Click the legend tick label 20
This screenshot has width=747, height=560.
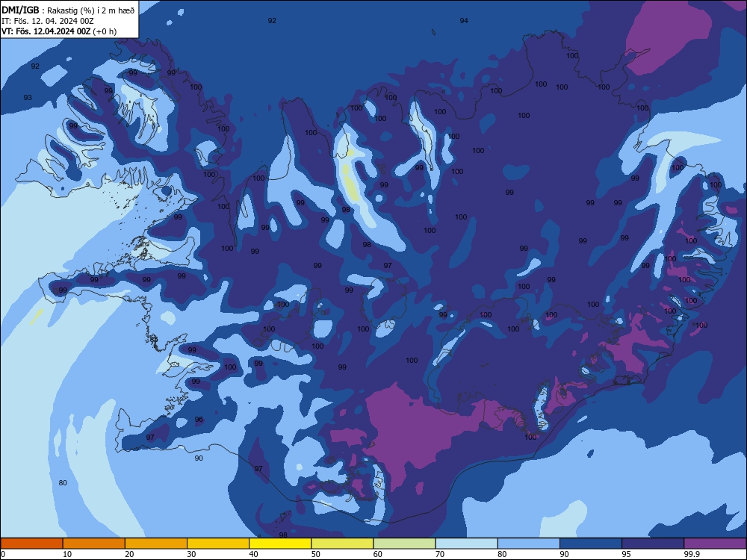click(129, 554)
